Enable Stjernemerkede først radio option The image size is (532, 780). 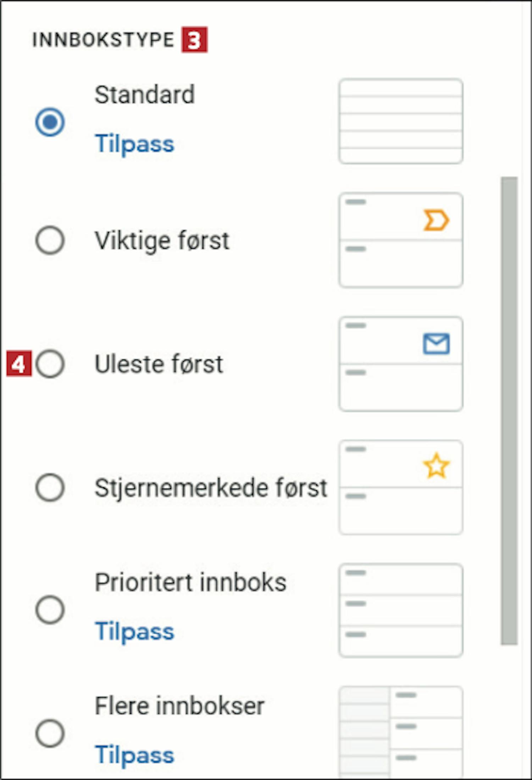[x=50, y=487]
